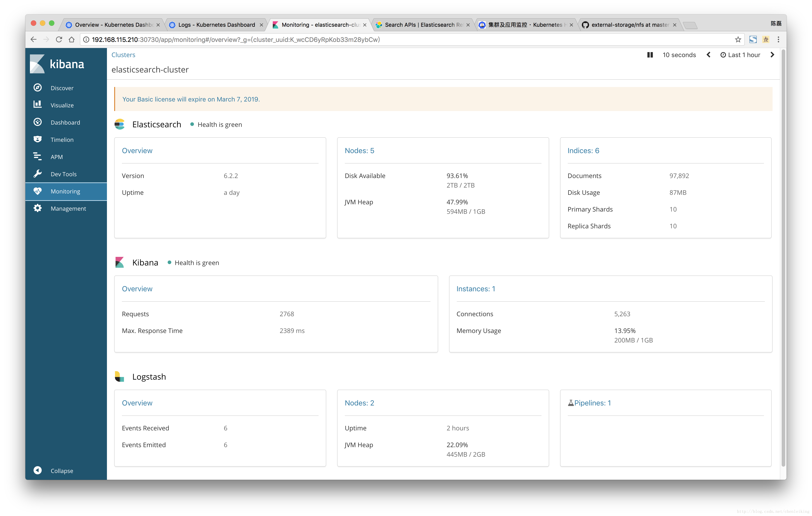Click the new tab button

690,25
